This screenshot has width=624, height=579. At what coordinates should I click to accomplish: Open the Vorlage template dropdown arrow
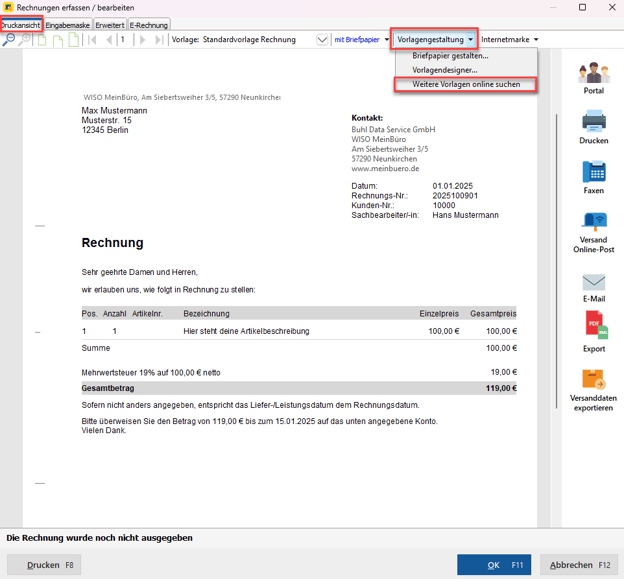pyautogui.click(x=322, y=39)
